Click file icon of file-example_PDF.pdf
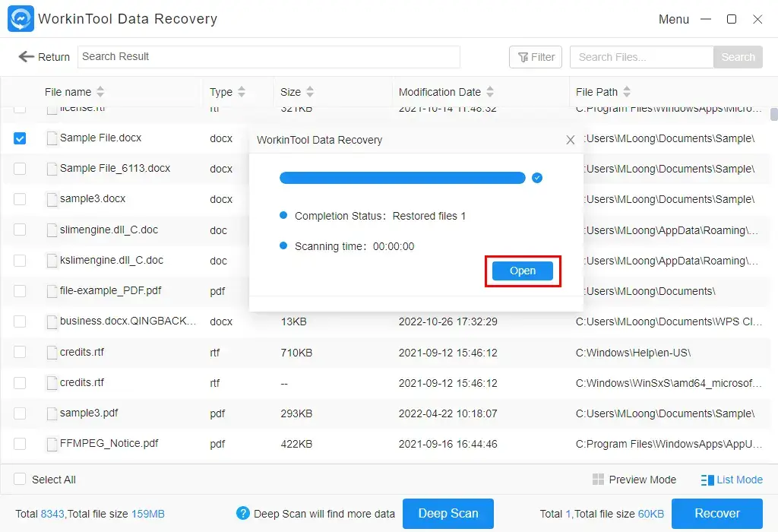 click(x=52, y=291)
